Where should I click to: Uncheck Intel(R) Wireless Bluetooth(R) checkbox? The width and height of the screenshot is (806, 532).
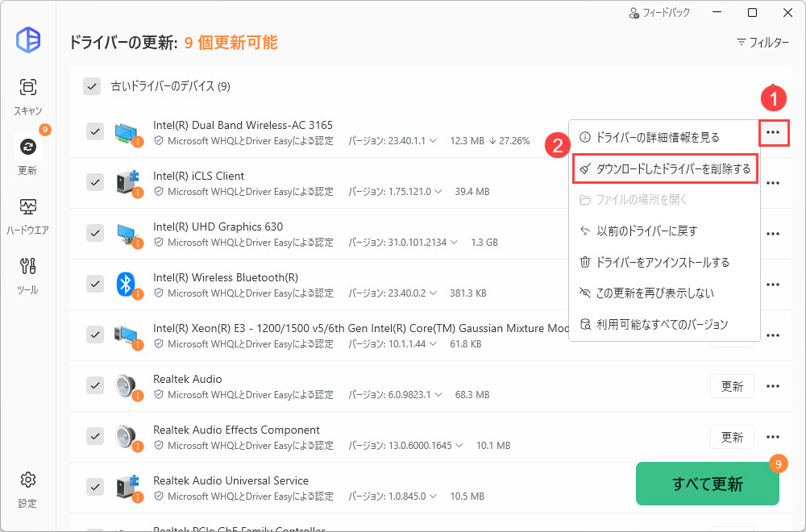95,284
